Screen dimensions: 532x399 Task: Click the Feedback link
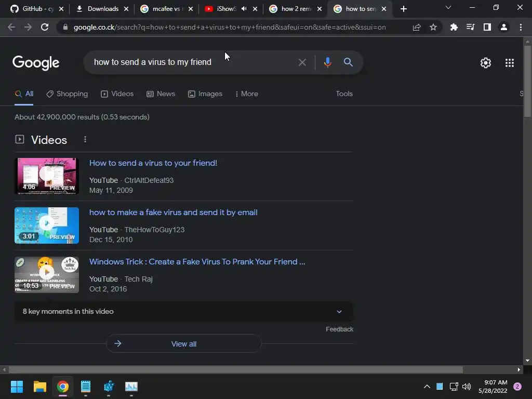coord(339,329)
